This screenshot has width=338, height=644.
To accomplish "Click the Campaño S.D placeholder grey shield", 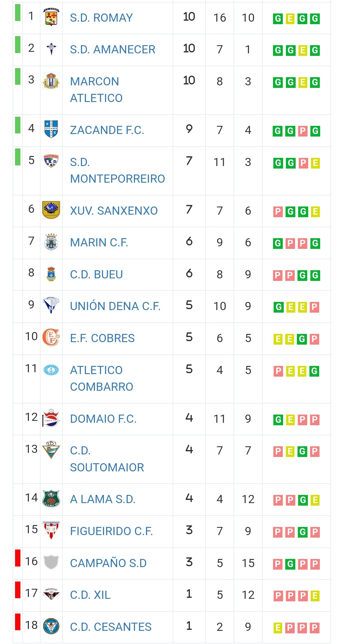I will click(51, 562).
